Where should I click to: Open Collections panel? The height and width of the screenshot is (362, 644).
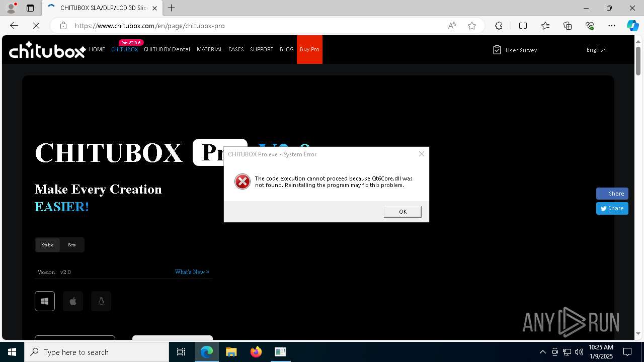click(x=568, y=26)
